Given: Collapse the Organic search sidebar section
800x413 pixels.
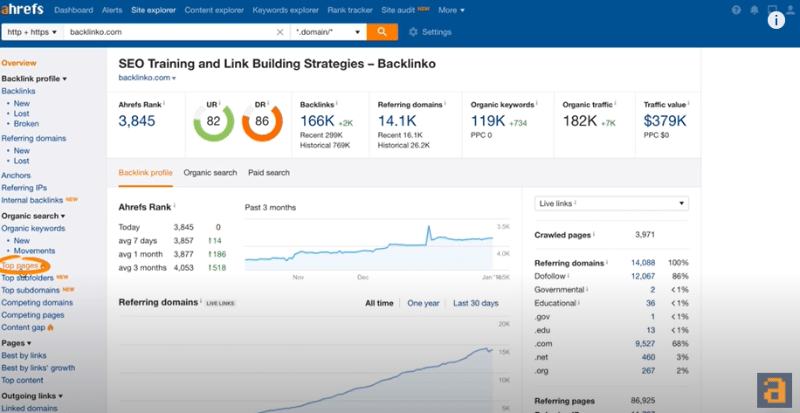Looking at the screenshot, I should click(x=33, y=216).
